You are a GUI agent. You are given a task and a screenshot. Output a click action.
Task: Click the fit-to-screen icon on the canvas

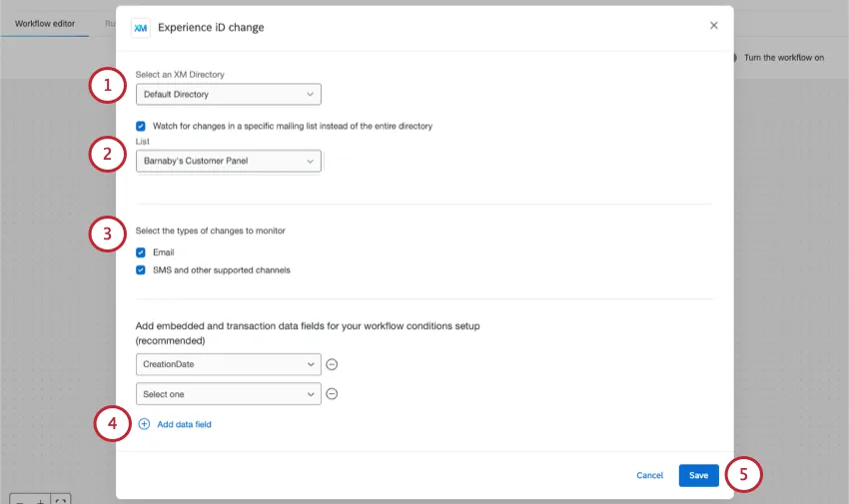tap(61, 499)
